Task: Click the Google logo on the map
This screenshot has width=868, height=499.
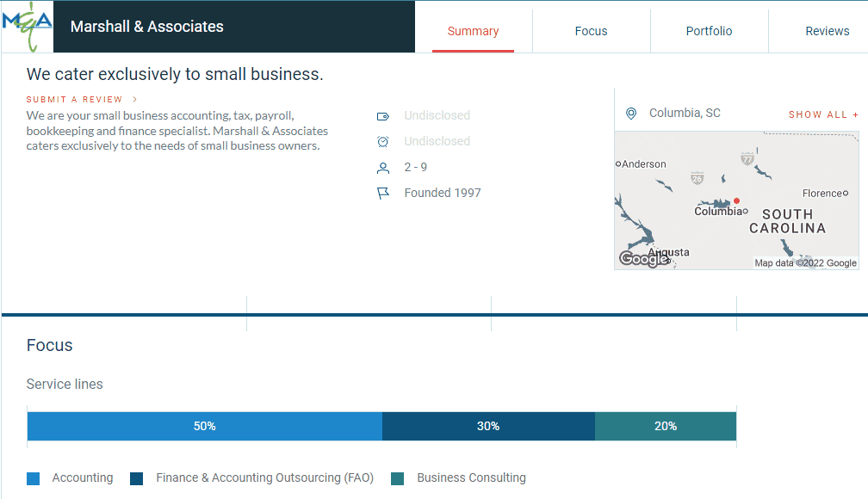Action: pos(644,258)
